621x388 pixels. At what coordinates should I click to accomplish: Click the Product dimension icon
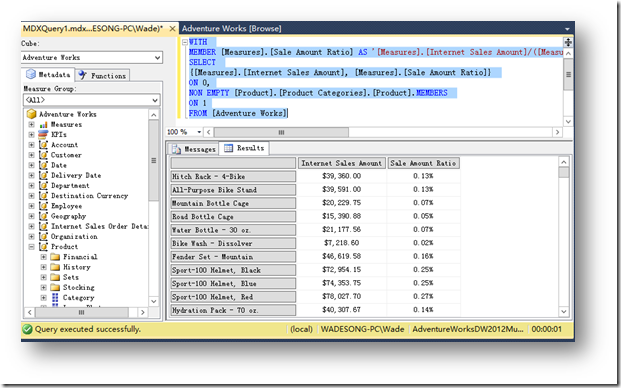[43, 247]
